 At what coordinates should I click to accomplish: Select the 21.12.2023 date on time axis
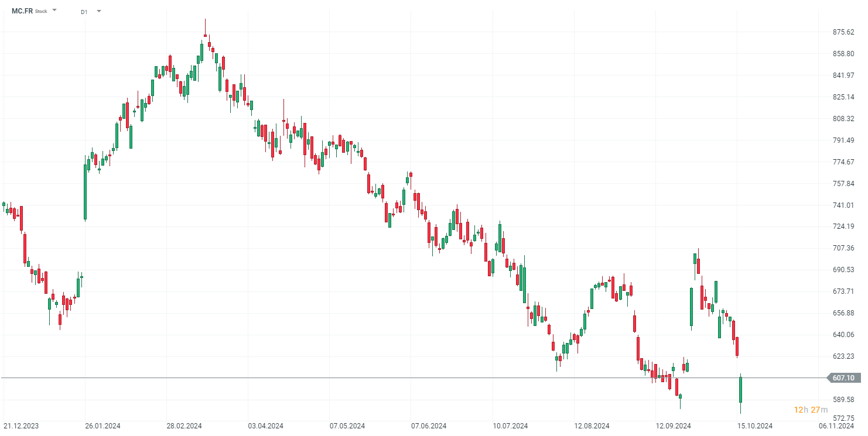pos(21,426)
